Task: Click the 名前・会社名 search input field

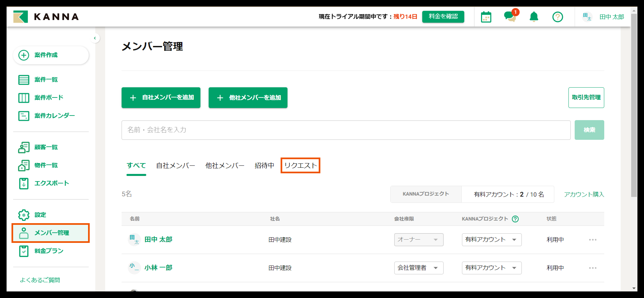Action: [x=346, y=130]
